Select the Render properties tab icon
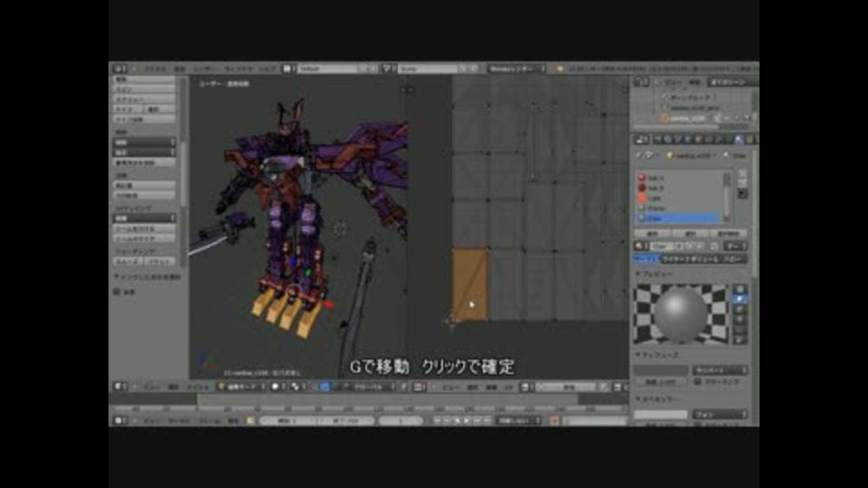Screen dimensions: 868x488 coord(659,139)
